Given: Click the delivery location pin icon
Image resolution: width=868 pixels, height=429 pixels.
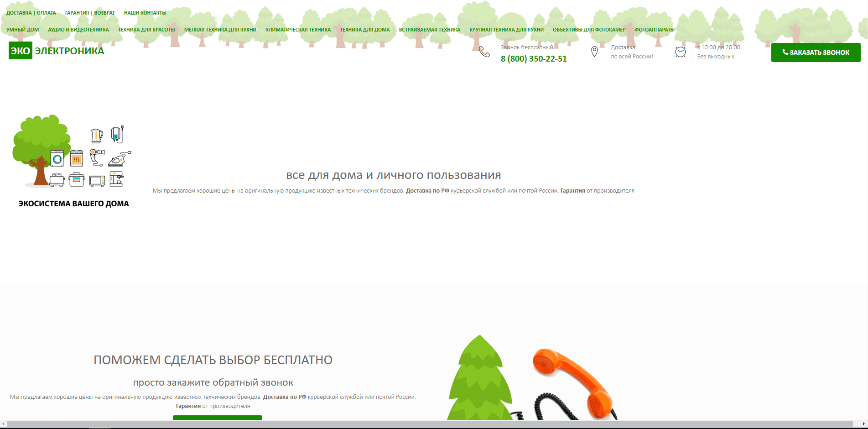Looking at the screenshot, I should click(594, 52).
